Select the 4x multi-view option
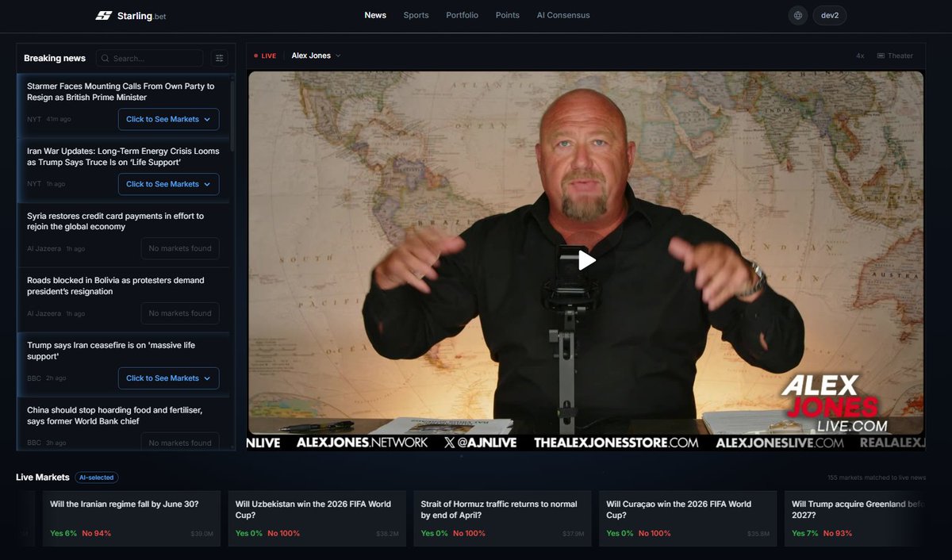952x560 pixels. pyautogui.click(x=860, y=56)
